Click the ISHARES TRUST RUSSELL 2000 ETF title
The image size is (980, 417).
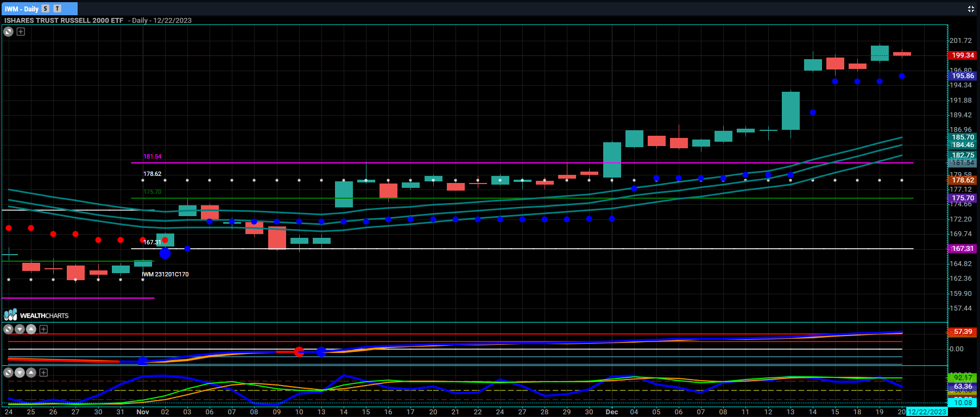[x=64, y=21]
